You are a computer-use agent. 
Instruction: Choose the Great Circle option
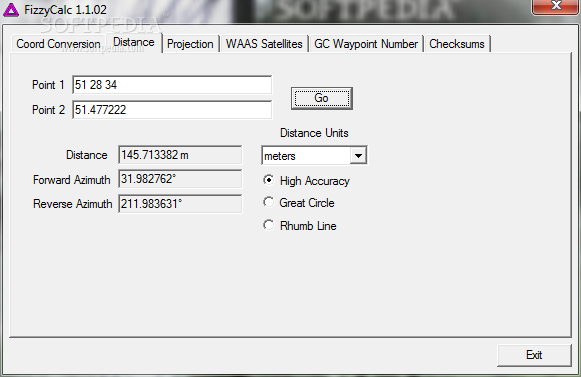click(x=269, y=202)
